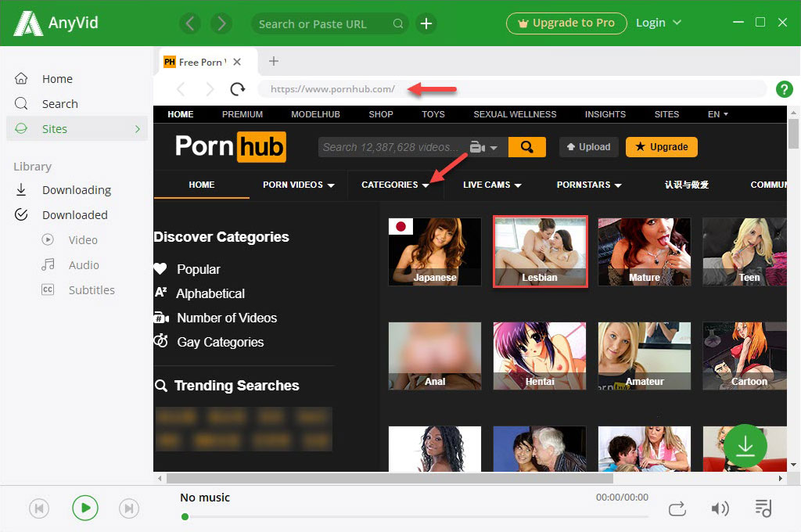Click the site logo beside the video search field
Viewport: 801px width, 532px height.
[231, 146]
